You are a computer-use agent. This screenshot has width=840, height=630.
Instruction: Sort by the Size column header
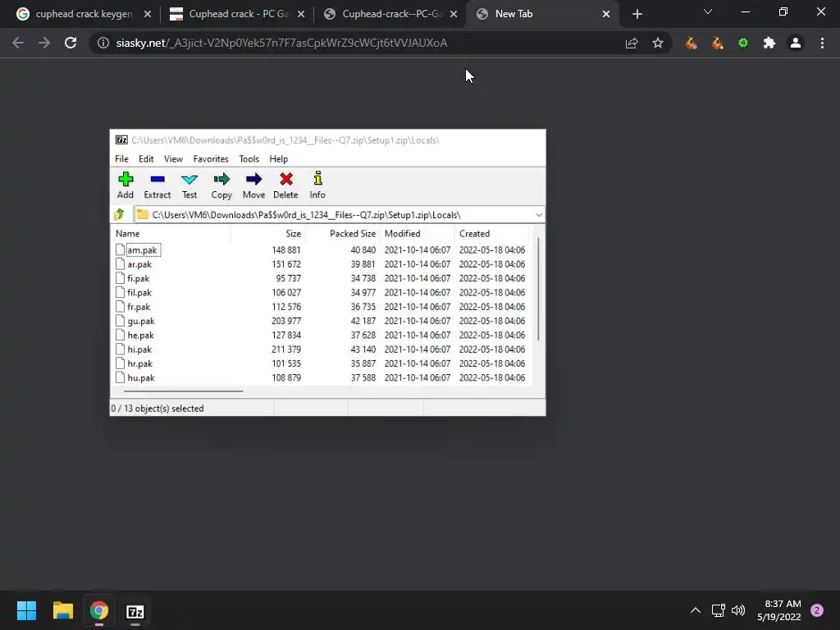click(x=268, y=234)
